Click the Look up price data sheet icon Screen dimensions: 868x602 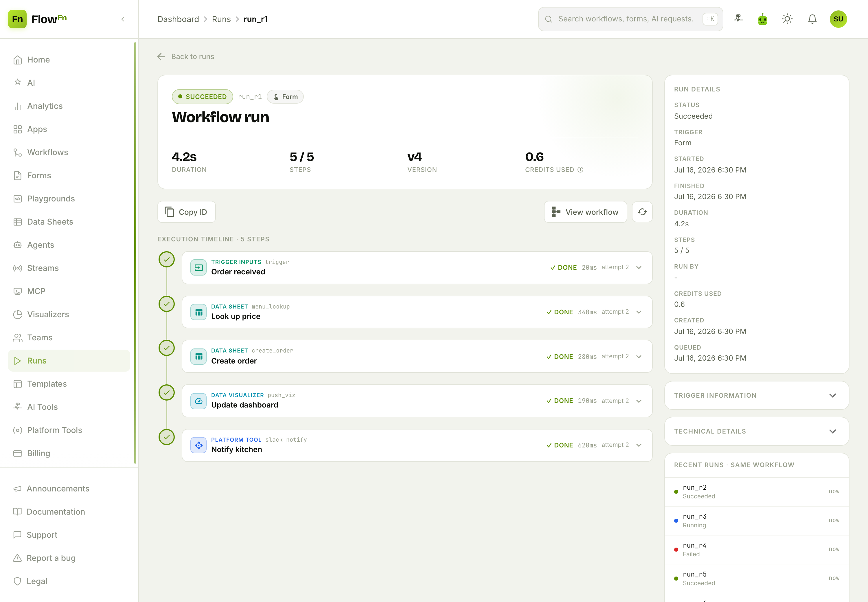coord(198,312)
